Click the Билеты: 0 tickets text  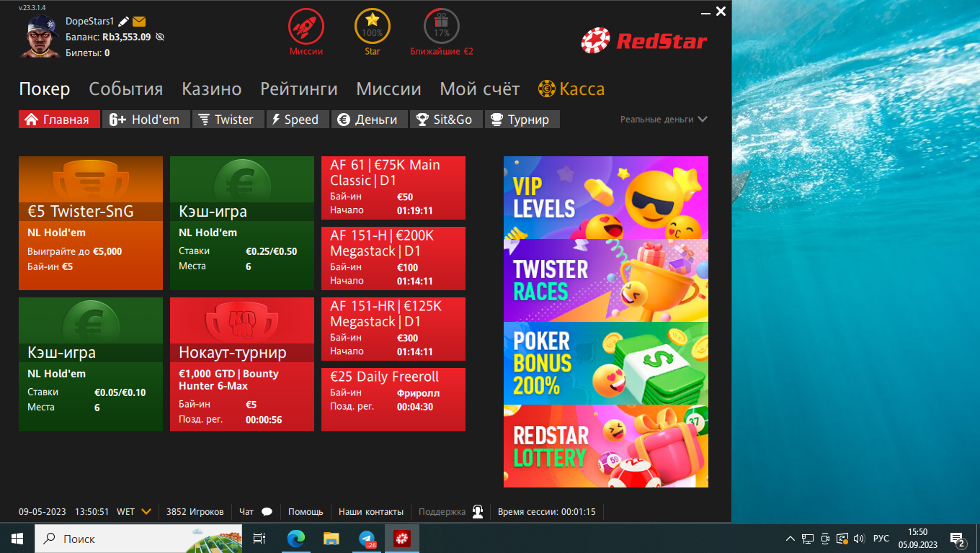88,53
